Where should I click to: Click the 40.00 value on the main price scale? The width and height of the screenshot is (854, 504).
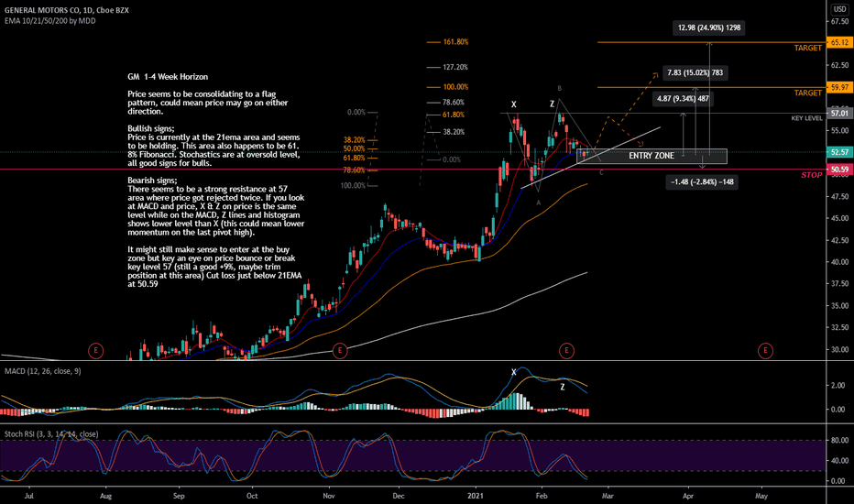839,262
